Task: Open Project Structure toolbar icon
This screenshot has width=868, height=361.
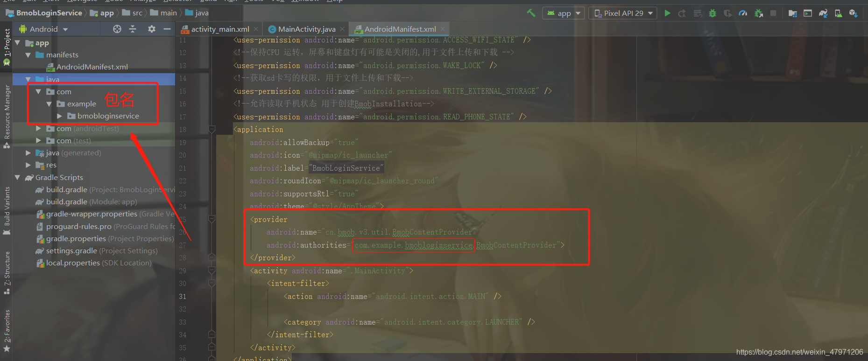Action: coord(792,13)
